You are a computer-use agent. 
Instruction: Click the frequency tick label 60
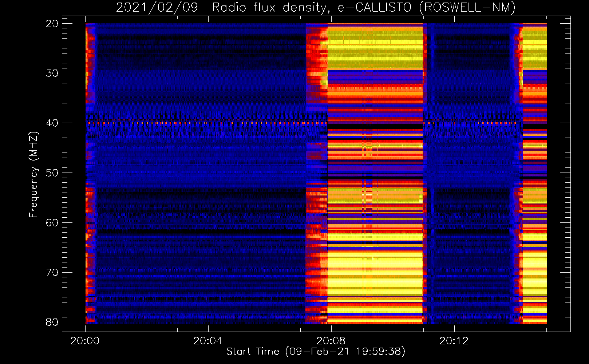click(52, 223)
